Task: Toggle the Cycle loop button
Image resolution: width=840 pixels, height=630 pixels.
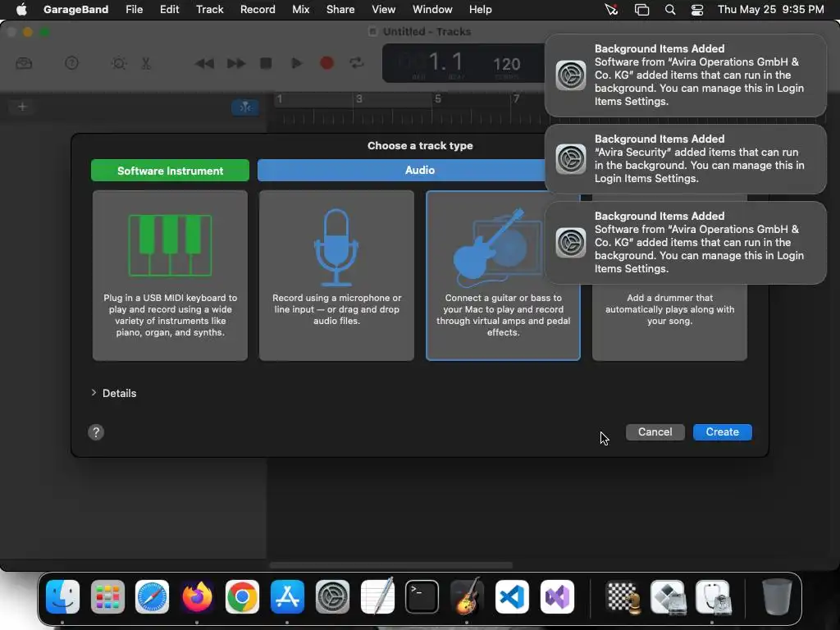Action: pyautogui.click(x=357, y=63)
